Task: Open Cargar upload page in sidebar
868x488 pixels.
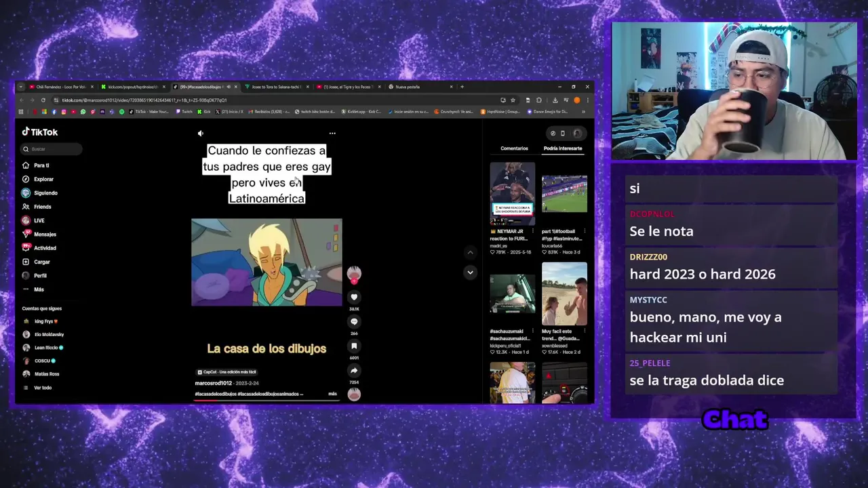Action: pos(36,262)
